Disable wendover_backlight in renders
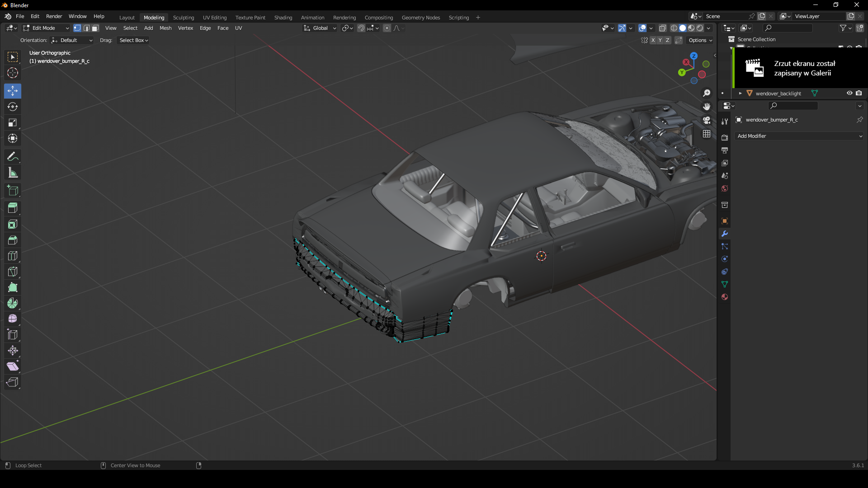868x488 pixels. point(859,93)
